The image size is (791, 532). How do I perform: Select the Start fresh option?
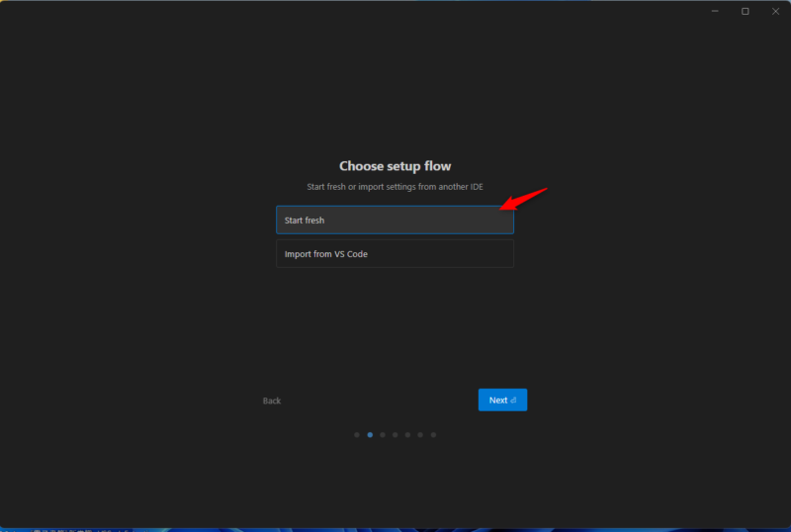coord(395,220)
